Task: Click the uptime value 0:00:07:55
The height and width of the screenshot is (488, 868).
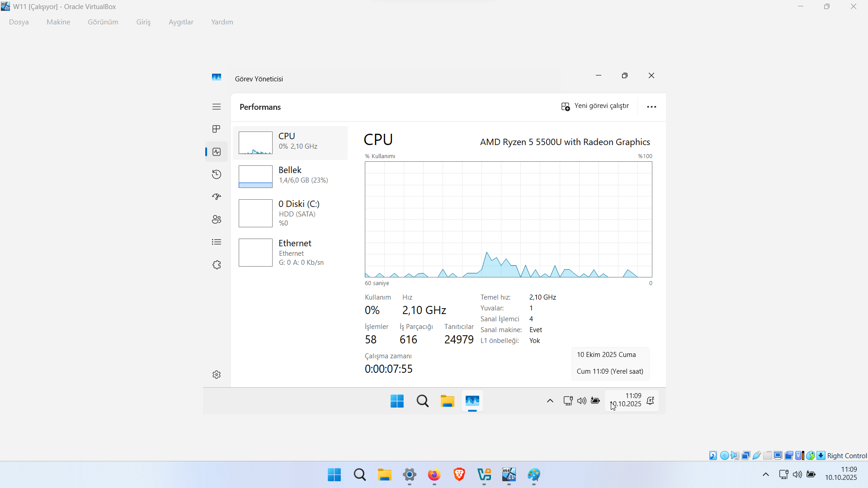Action: coord(389,369)
